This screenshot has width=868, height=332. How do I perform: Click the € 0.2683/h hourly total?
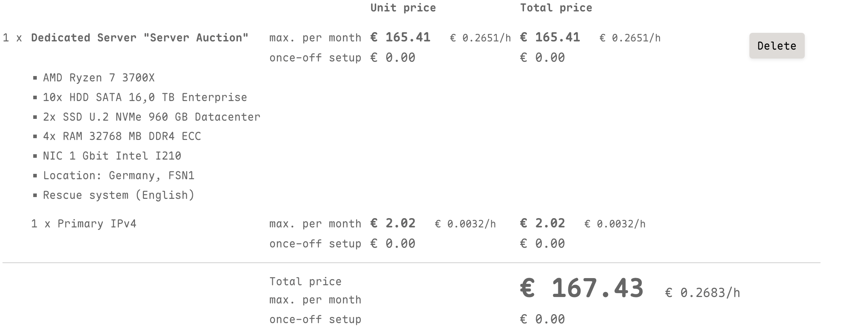coord(703,293)
